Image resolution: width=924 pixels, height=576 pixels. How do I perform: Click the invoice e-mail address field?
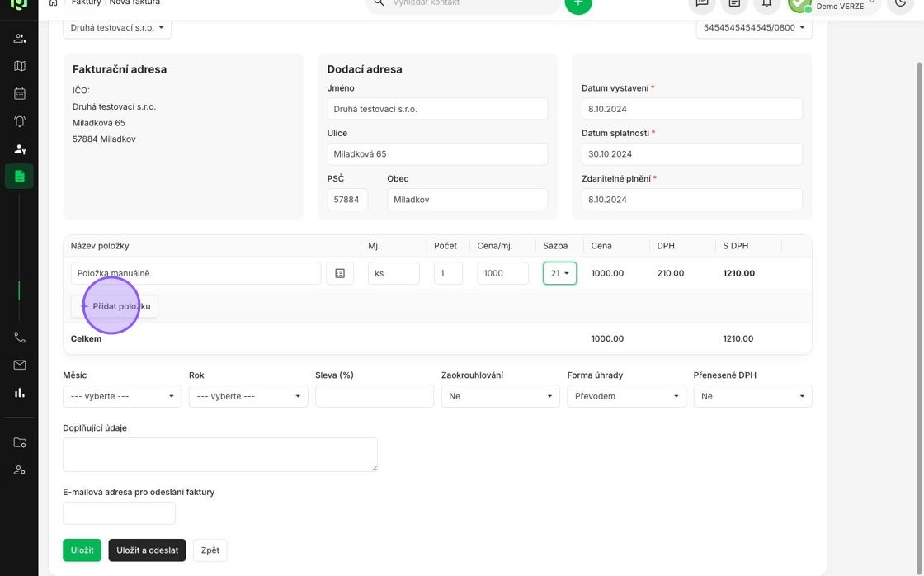click(119, 513)
